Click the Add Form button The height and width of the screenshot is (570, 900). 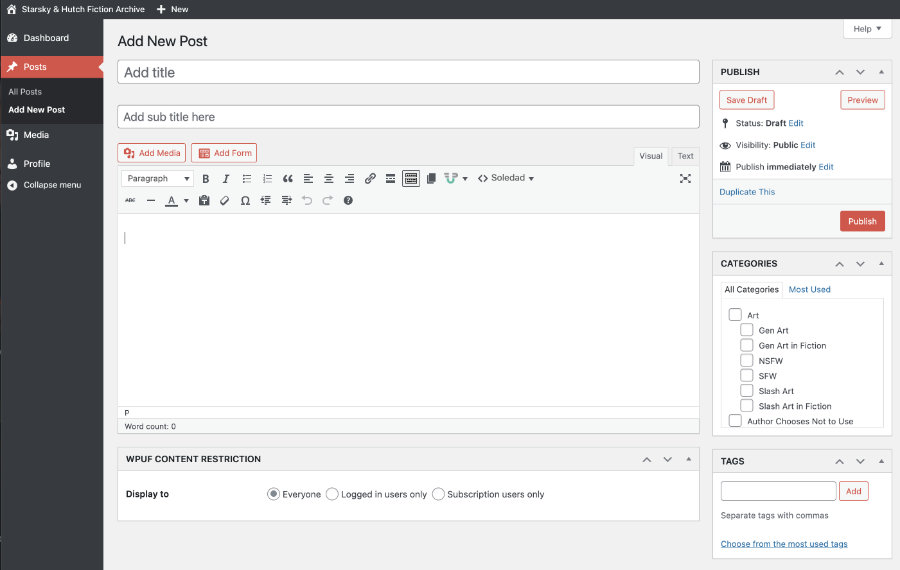tap(224, 153)
